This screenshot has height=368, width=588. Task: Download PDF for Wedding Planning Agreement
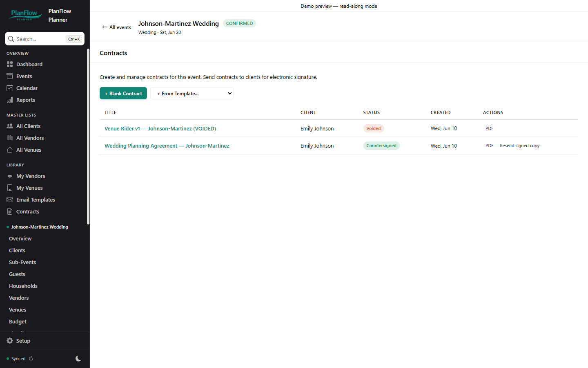(x=489, y=146)
